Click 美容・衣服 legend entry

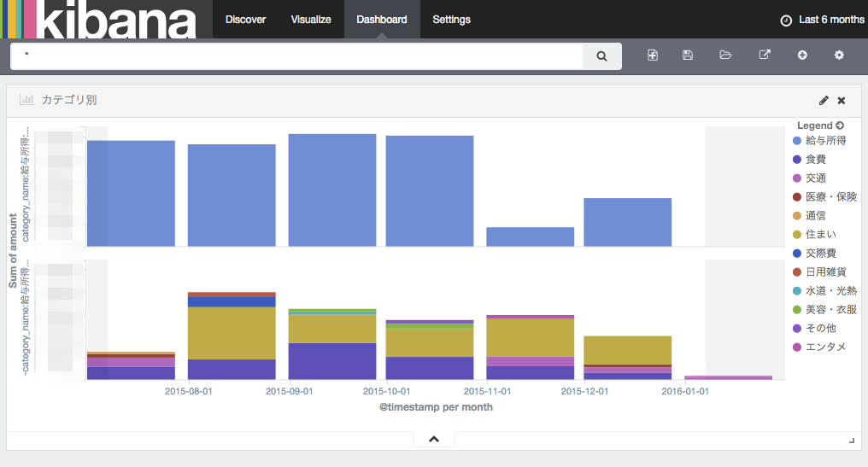pyautogui.click(x=824, y=310)
